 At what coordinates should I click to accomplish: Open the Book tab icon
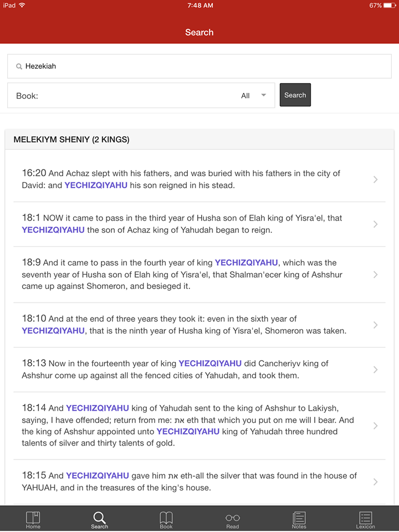coord(166,518)
